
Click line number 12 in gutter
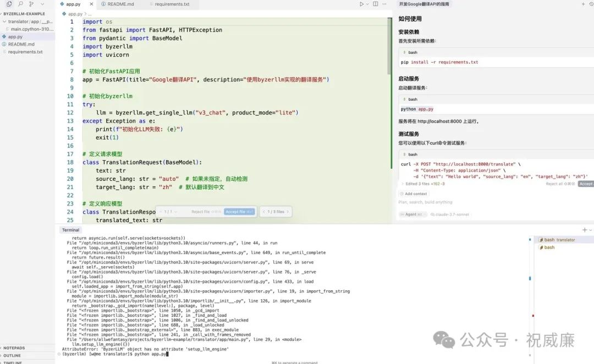pyautogui.click(x=70, y=113)
